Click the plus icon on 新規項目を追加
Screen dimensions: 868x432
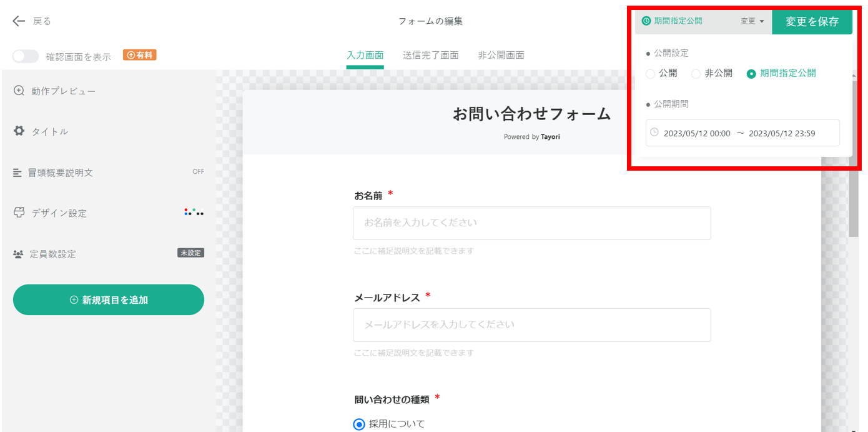click(72, 299)
